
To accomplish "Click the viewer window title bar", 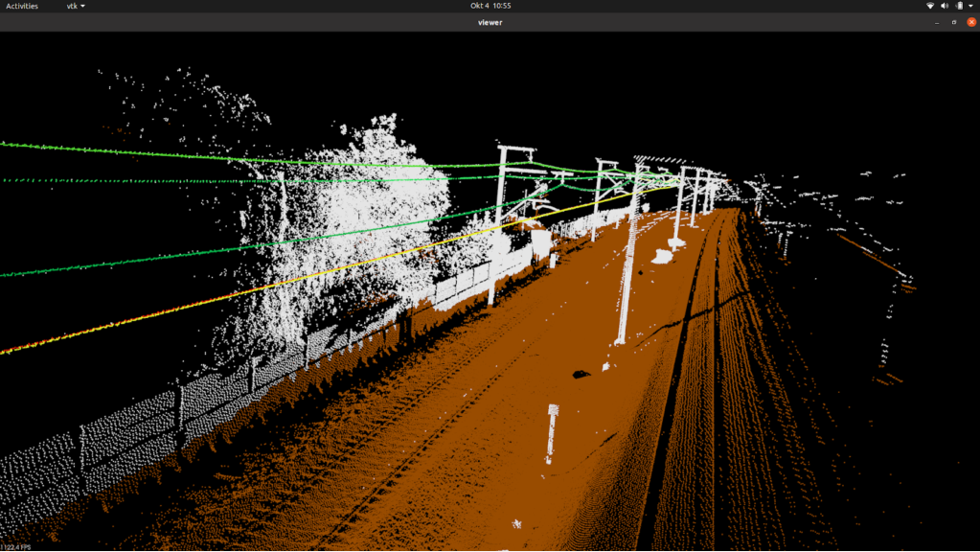I will 490,22.
